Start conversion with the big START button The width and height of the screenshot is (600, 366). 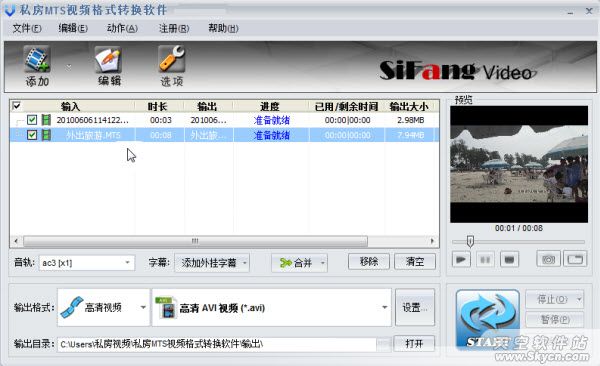pos(488,319)
